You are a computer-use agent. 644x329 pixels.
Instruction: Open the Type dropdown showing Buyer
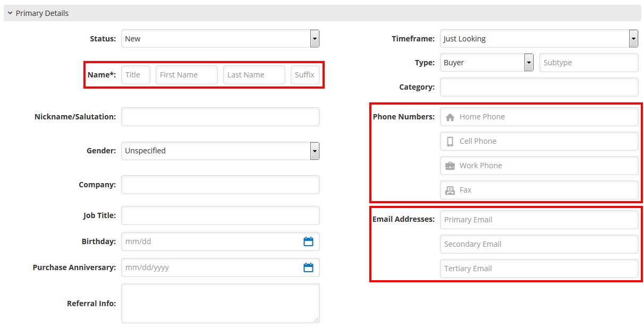(x=487, y=63)
